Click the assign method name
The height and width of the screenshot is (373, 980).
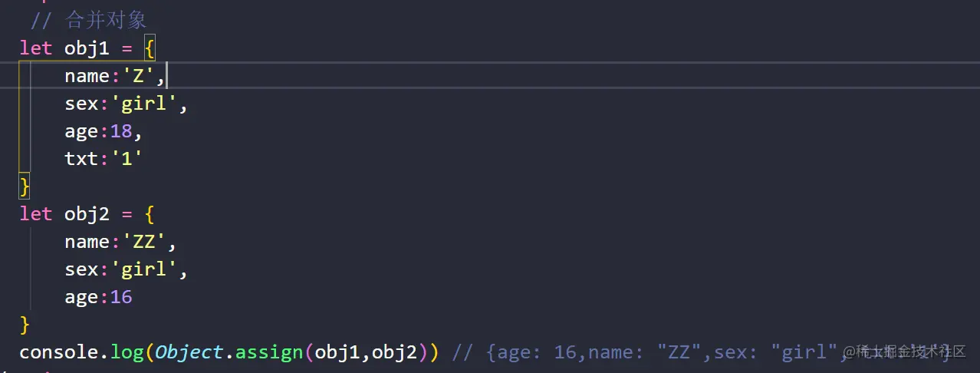point(268,352)
